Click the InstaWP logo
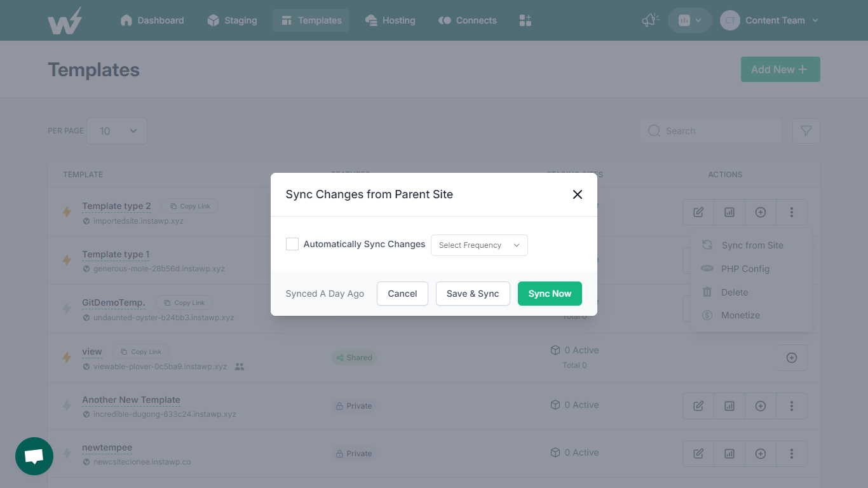Image resolution: width=868 pixels, height=488 pixels. point(65,20)
